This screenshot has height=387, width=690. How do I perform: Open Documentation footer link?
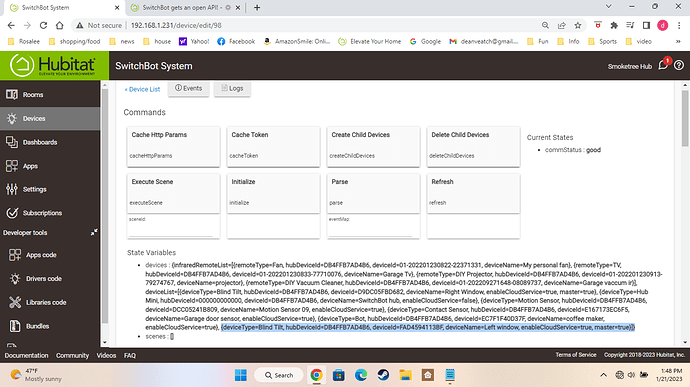(26, 355)
